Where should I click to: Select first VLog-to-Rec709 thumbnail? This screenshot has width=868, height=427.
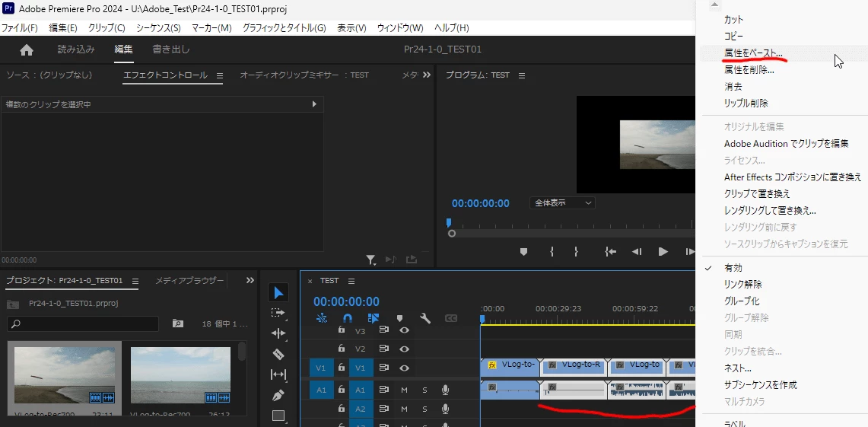[x=64, y=375]
